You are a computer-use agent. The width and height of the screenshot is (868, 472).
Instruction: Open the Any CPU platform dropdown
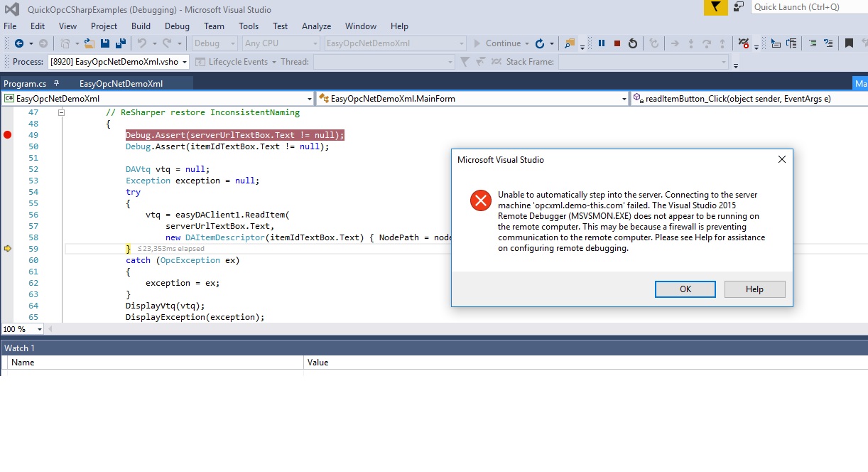281,43
